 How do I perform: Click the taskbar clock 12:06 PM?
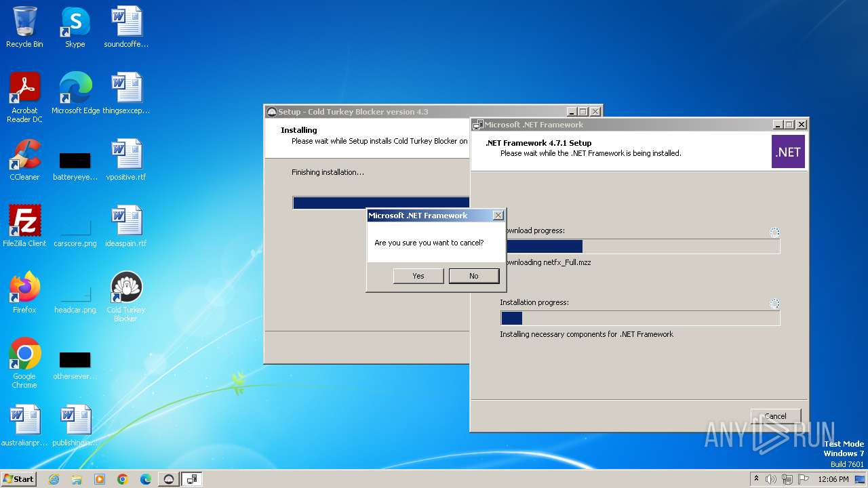pos(833,479)
